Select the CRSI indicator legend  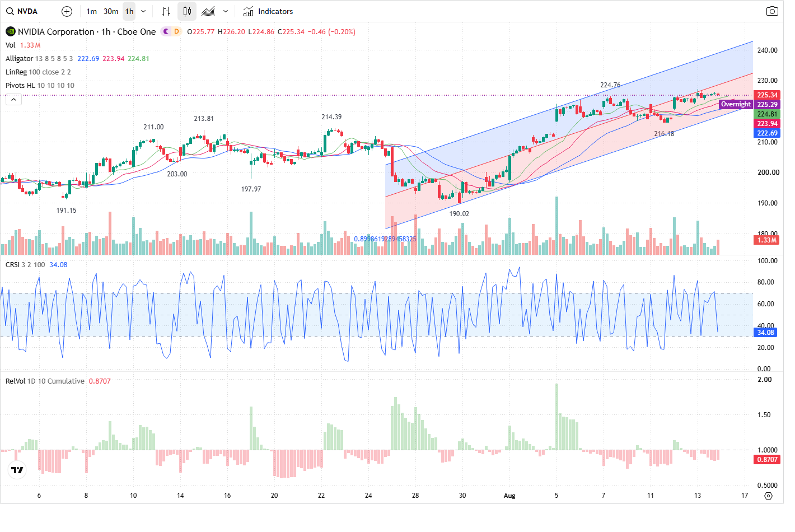(x=12, y=265)
